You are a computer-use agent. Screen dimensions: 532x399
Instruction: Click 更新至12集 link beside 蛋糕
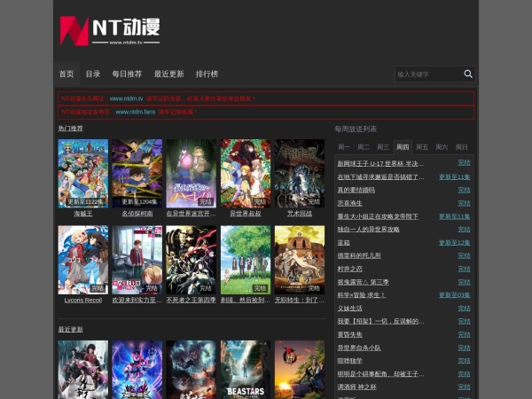pos(454,242)
